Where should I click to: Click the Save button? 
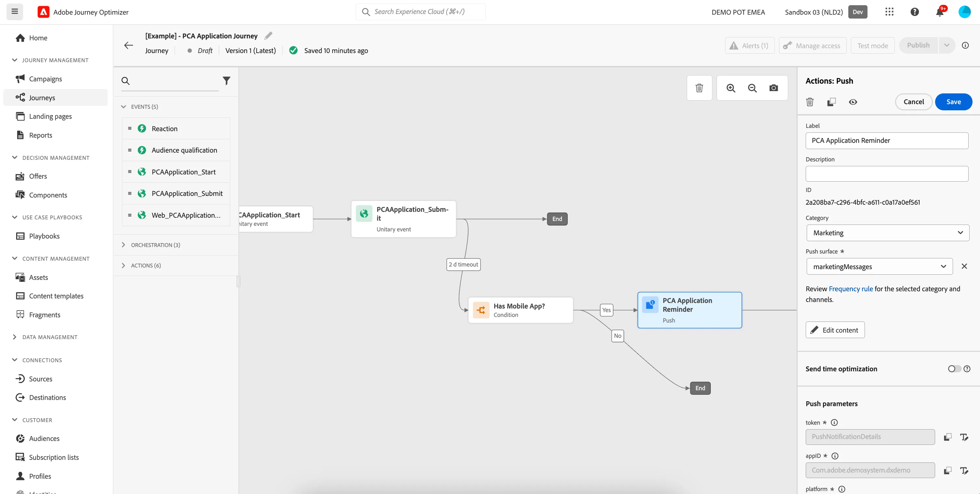953,102
